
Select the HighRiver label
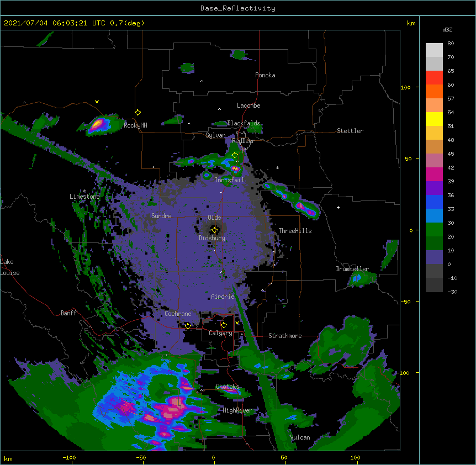[x=237, y=410]
